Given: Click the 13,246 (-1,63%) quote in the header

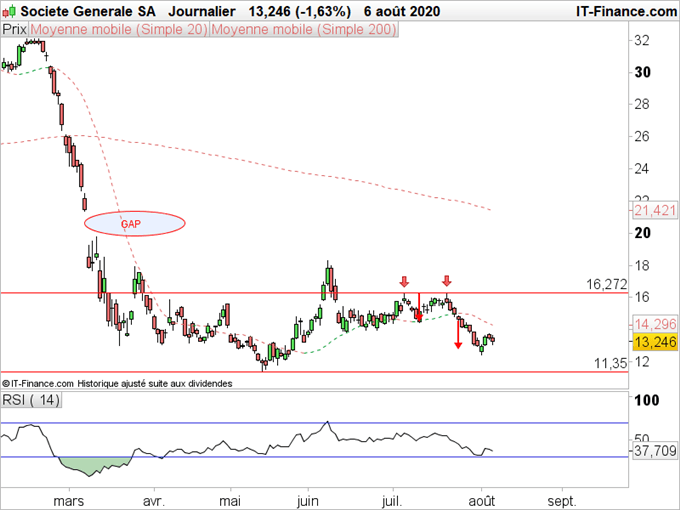Looking at the screenshot, I should (x=299, y=11).
